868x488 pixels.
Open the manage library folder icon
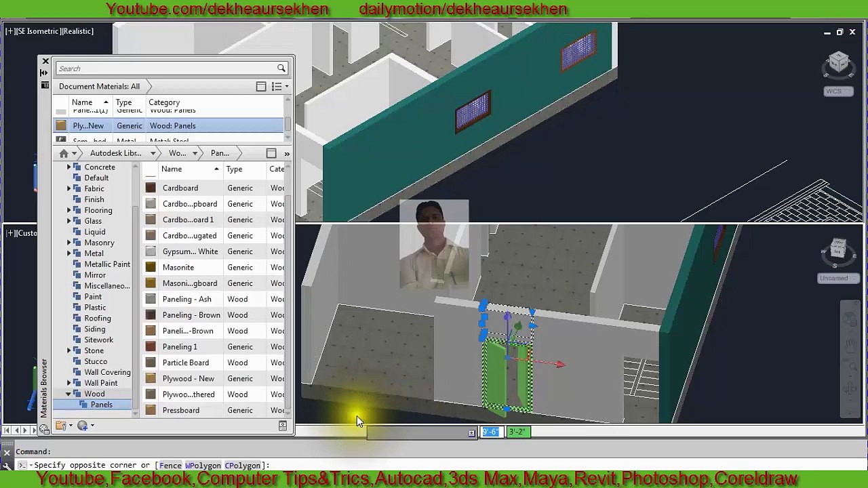pyautogui.click(x=62, y=426)
